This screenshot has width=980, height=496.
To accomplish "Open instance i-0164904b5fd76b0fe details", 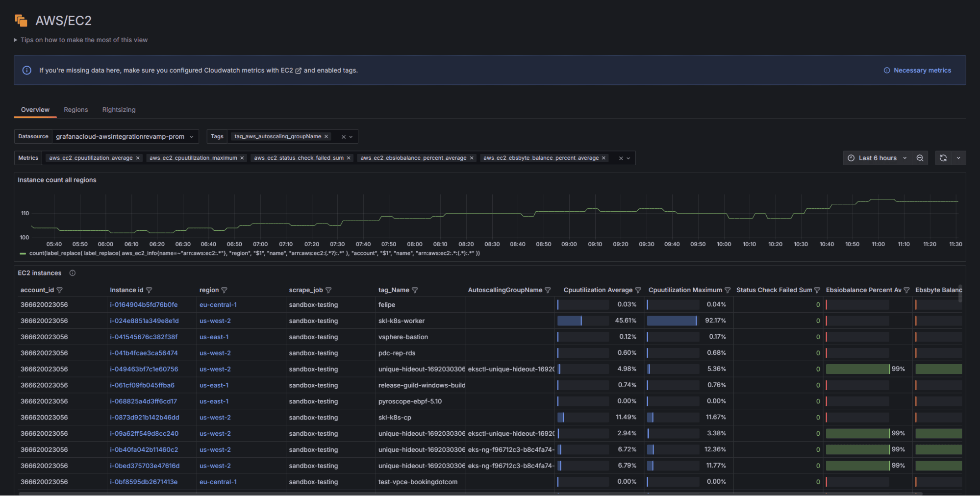I will (x=144, y=304).
